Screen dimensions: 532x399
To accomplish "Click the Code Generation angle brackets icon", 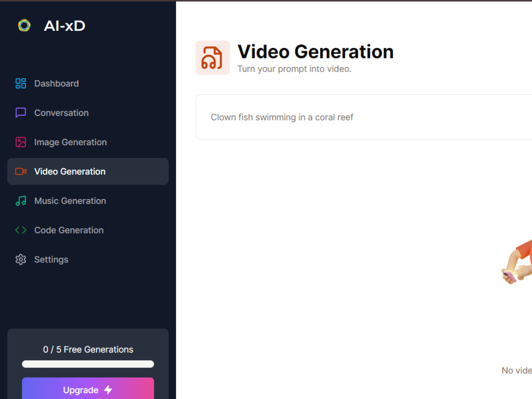I will (x=21, y=230).
